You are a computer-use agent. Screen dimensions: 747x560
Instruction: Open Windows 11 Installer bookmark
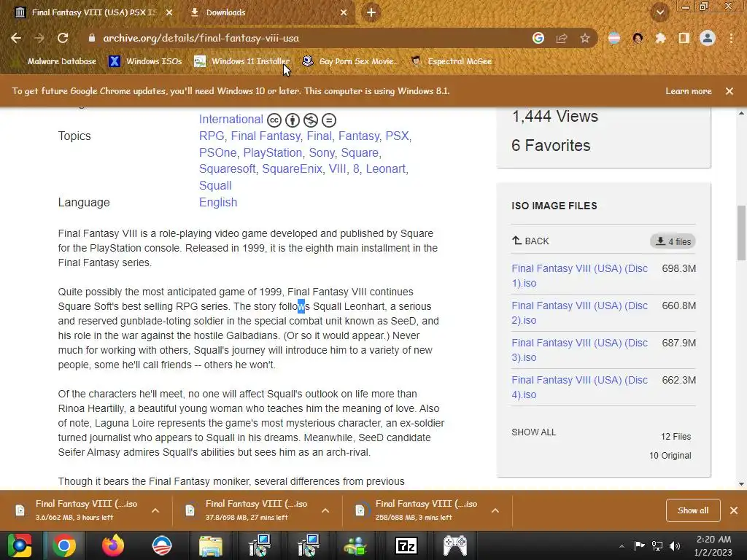[242, 61]
